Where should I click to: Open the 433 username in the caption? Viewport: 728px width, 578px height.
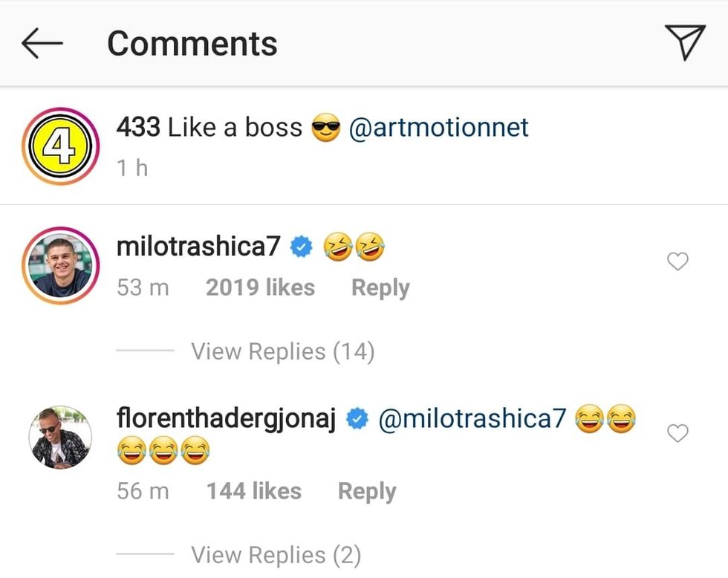[138, 128]
